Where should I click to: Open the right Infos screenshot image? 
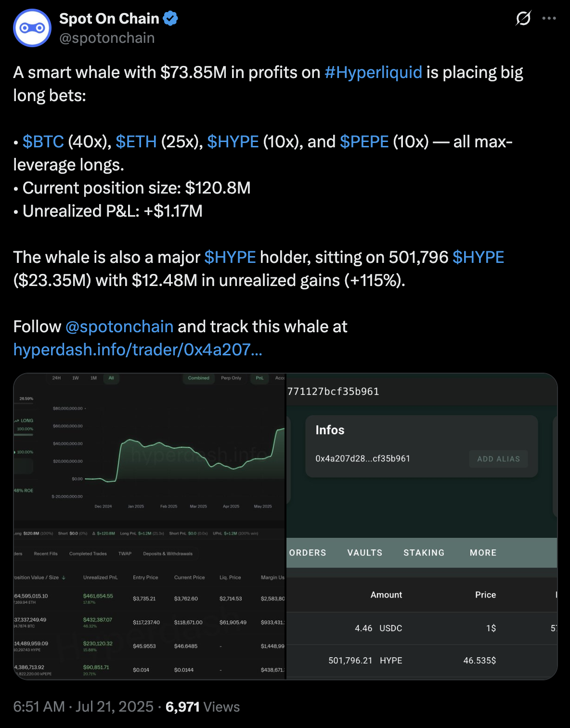tap(422, 526)
